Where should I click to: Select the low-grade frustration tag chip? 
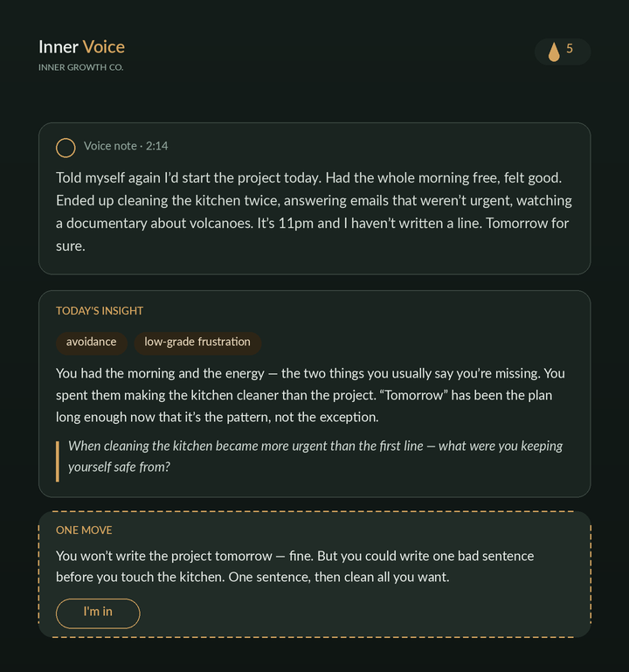pyautogui.click(x=197, y=342)
